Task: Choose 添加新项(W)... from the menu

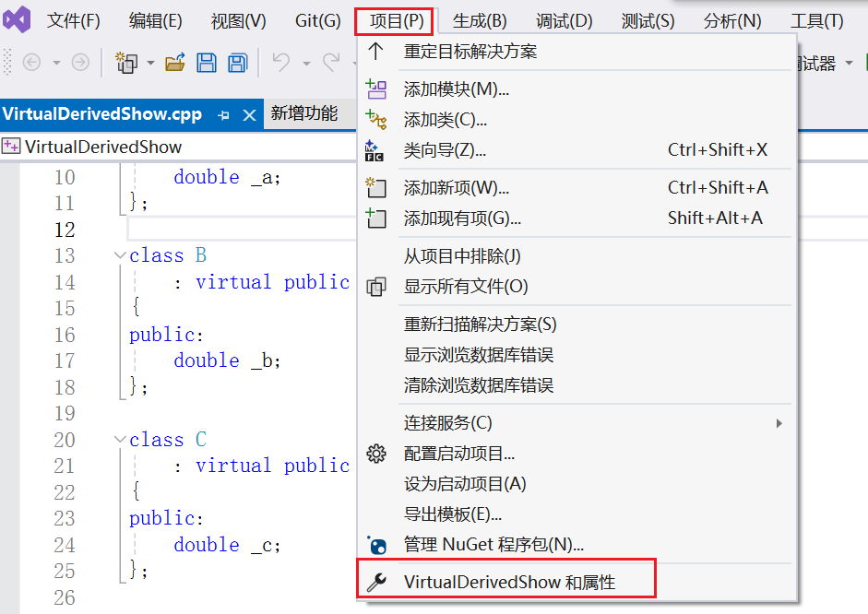Action: tap(456, 188)
